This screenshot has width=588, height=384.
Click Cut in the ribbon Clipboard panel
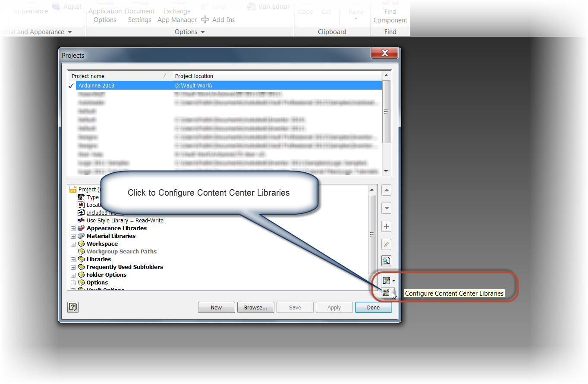[x=326, y=12]
